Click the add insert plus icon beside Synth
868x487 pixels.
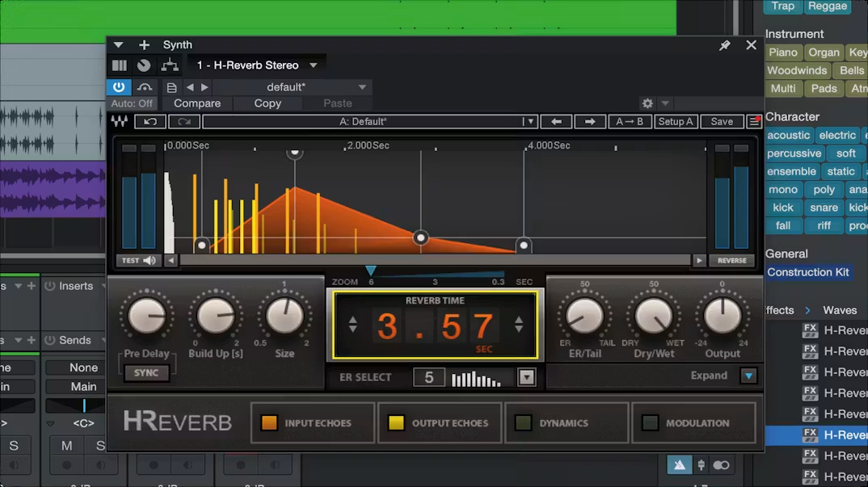click(144, 45)
